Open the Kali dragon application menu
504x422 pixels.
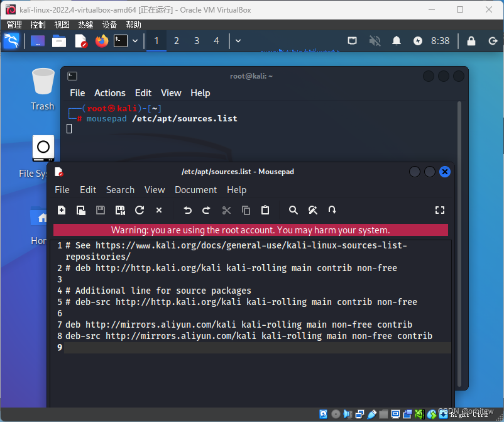(x=11, y=41)
